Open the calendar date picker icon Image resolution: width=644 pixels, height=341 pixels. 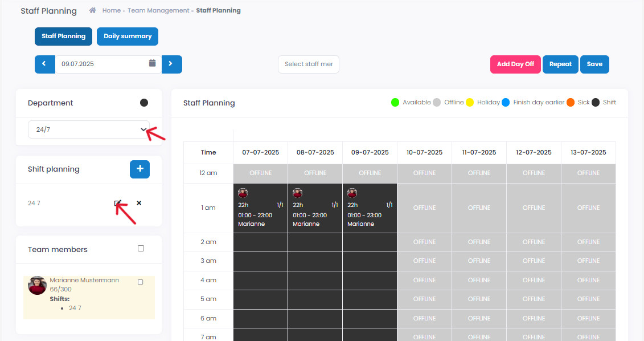point(153,63)
